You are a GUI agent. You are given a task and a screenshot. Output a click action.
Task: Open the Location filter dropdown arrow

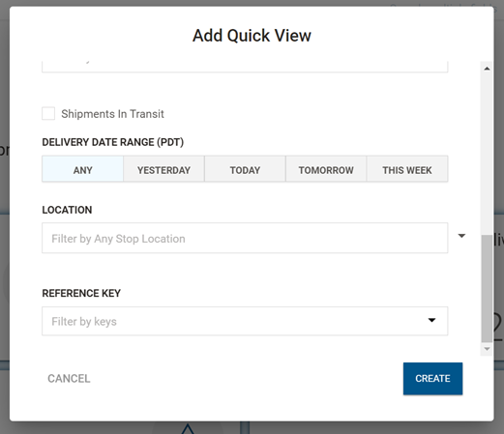(x=461, y=236)
